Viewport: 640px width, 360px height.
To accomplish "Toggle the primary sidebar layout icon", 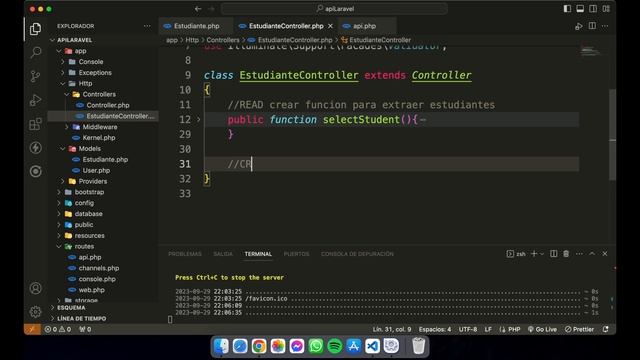I will coord(567,9).
